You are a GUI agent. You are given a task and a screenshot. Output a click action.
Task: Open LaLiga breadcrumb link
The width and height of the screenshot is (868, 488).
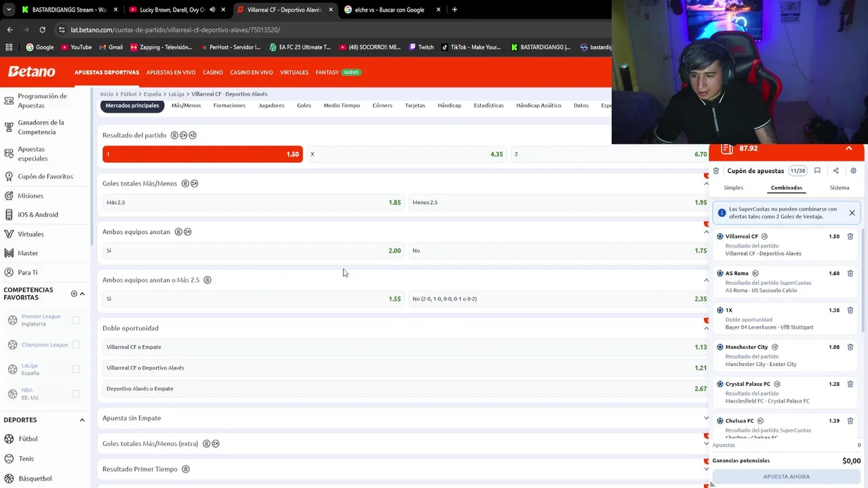click(176, 94)
